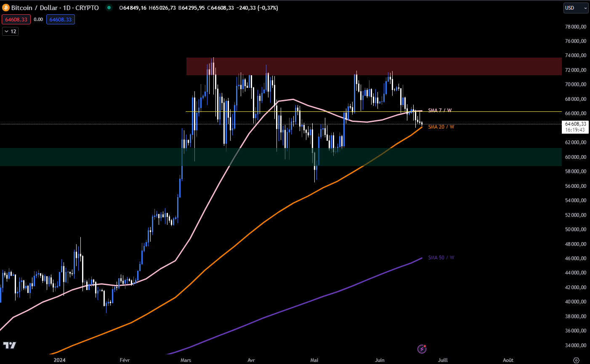This screenshot has height=364, width=590.
Task: Select the SMA 50 / W label
Action: tap(441, 258)
